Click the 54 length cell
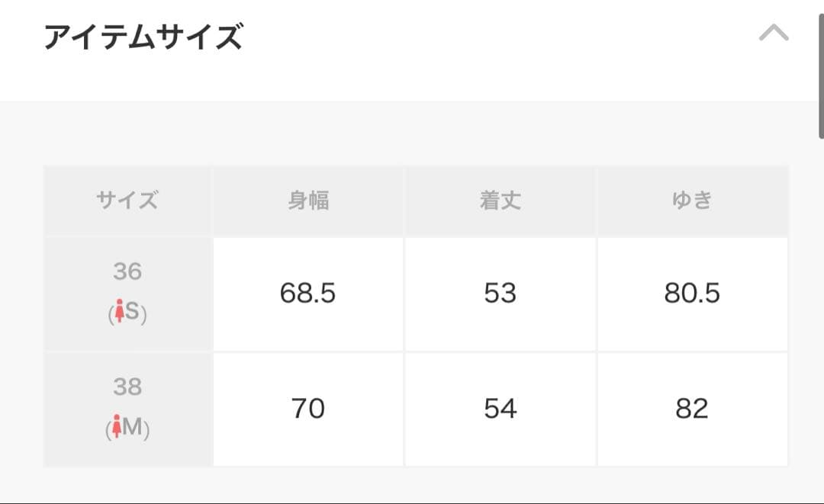 [x=500, y=409]
